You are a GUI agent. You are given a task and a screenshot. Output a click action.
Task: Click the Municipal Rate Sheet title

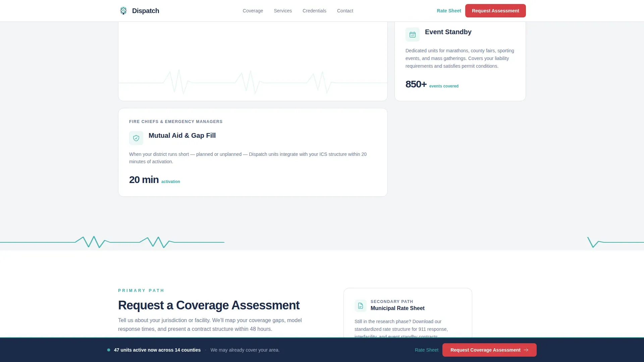[397, 308]
